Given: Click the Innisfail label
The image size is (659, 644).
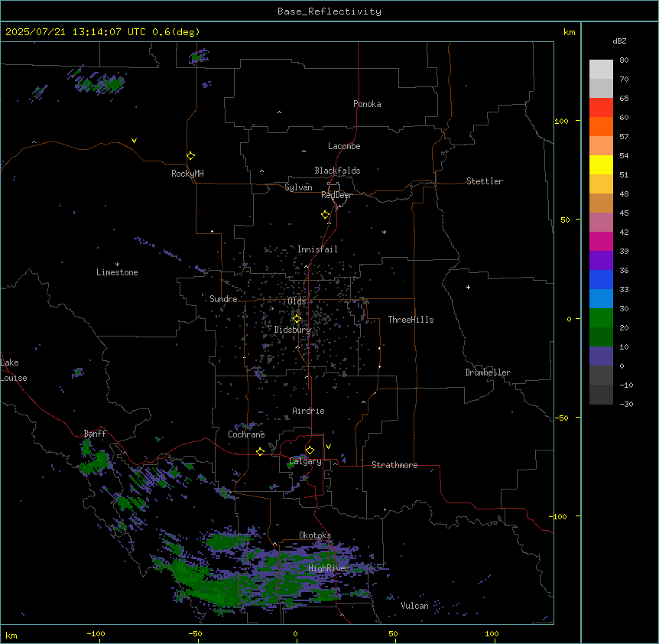Looking at the screenshot, I should [317, 249].
